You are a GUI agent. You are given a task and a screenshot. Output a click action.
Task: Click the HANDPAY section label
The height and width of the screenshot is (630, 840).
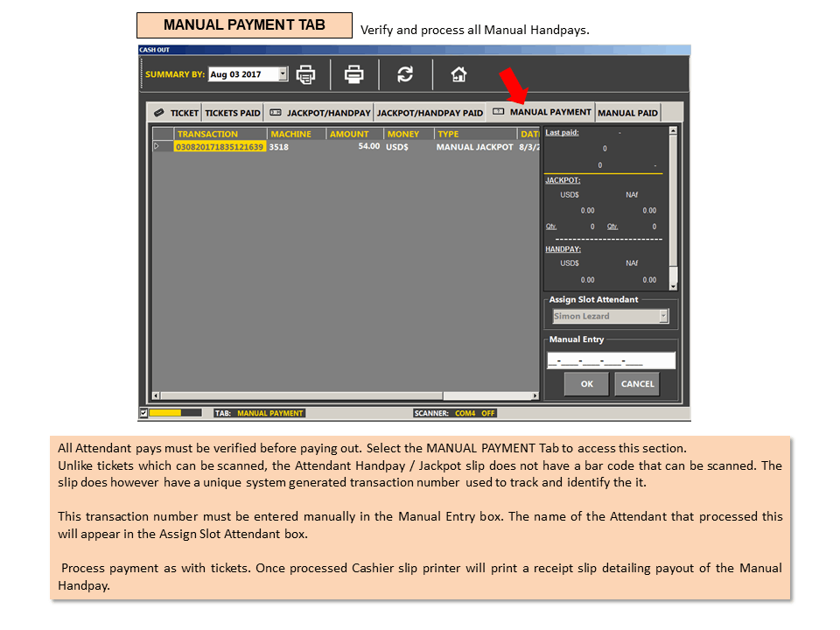point(563,249)
